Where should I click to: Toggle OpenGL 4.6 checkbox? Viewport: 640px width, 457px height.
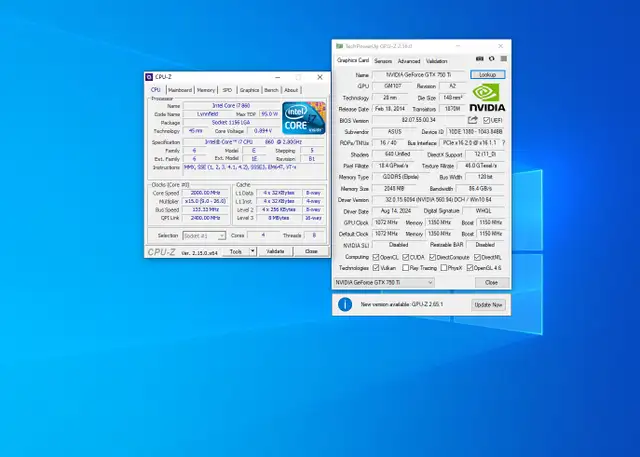tap(470, 268)
